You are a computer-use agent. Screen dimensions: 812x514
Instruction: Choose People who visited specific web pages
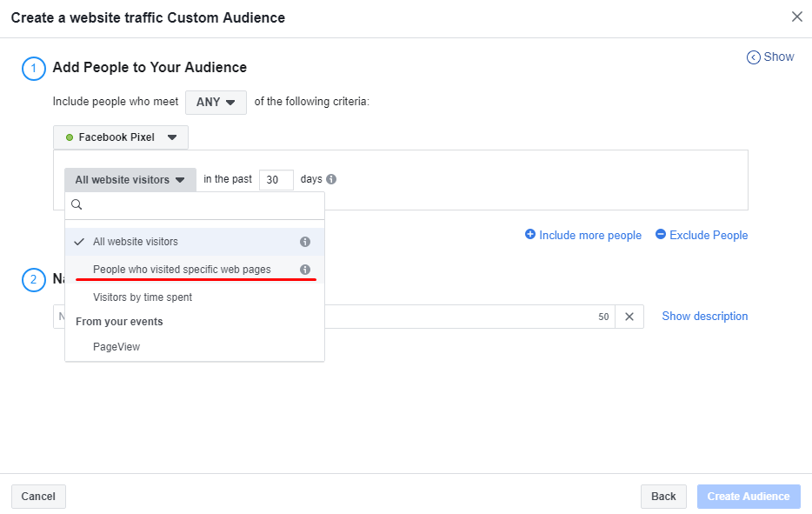[x=195, y=270]
